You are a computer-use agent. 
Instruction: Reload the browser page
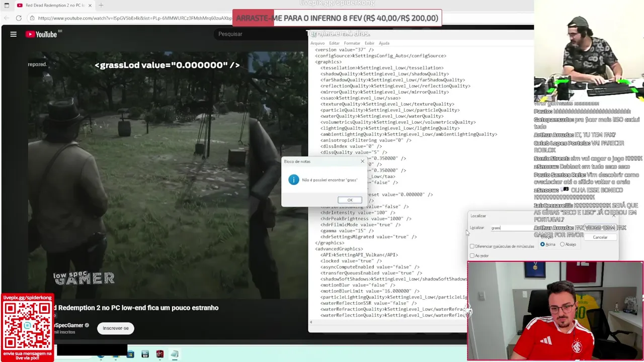click(x=19, y=18)
